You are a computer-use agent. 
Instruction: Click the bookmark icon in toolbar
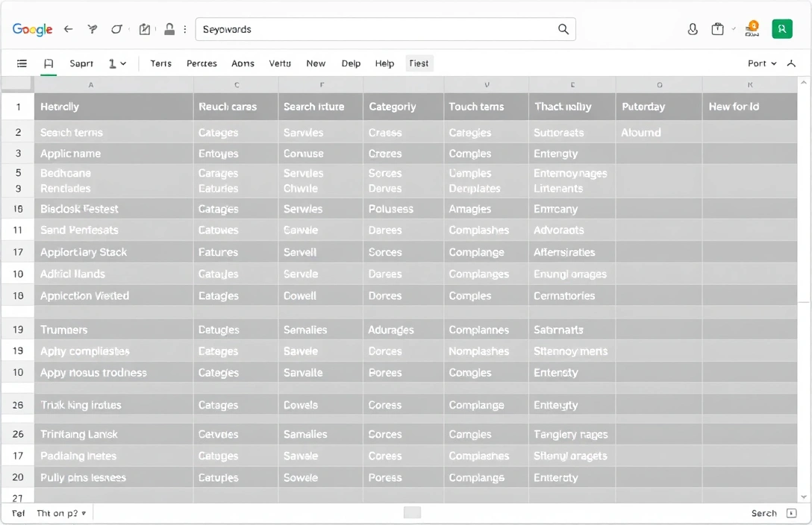coord(49,63)
